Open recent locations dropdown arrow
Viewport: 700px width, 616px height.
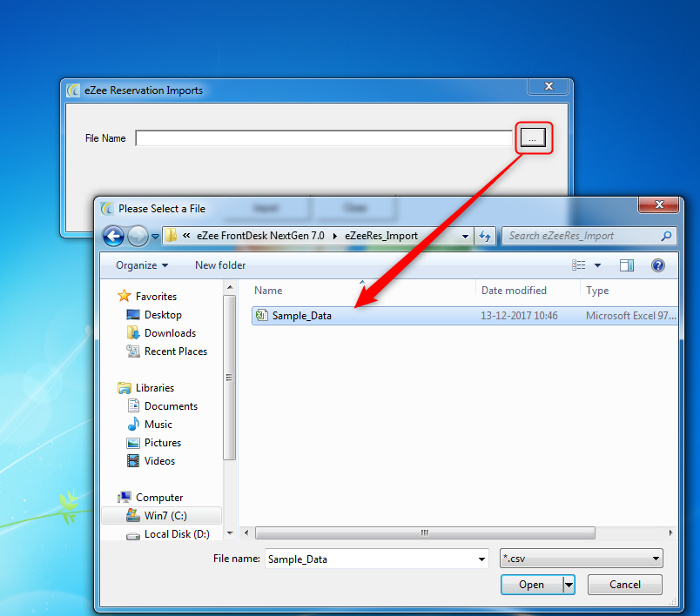[155, 237]
